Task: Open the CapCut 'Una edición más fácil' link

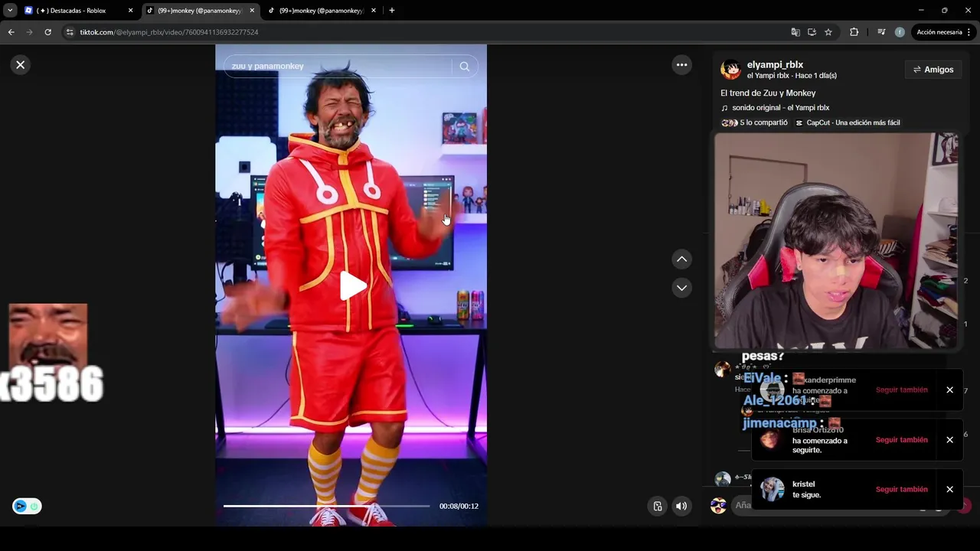Action: pyautogui.click(x=848, y=122)
